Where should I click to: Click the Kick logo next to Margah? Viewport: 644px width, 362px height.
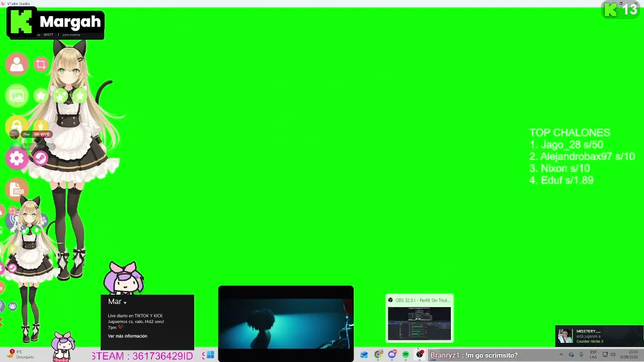22,23
